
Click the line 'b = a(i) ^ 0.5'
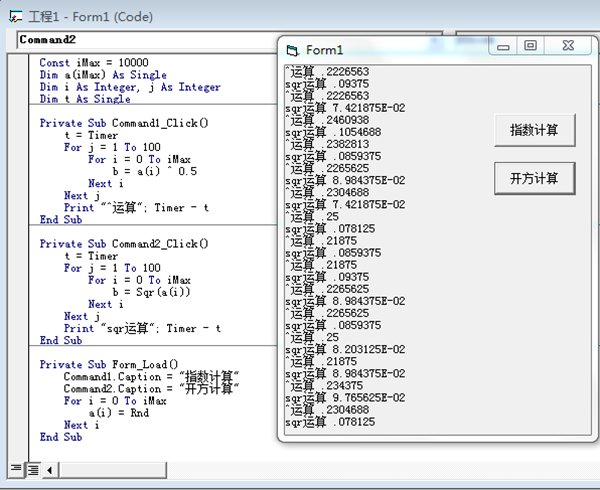click(x=155, y=171)
